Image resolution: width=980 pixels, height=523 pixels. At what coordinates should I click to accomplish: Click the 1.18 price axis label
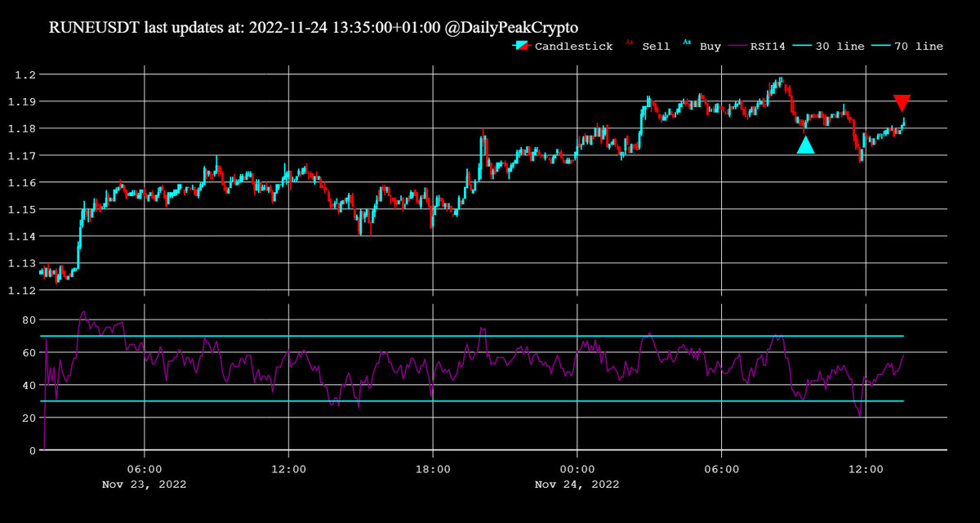coord(21,128)
